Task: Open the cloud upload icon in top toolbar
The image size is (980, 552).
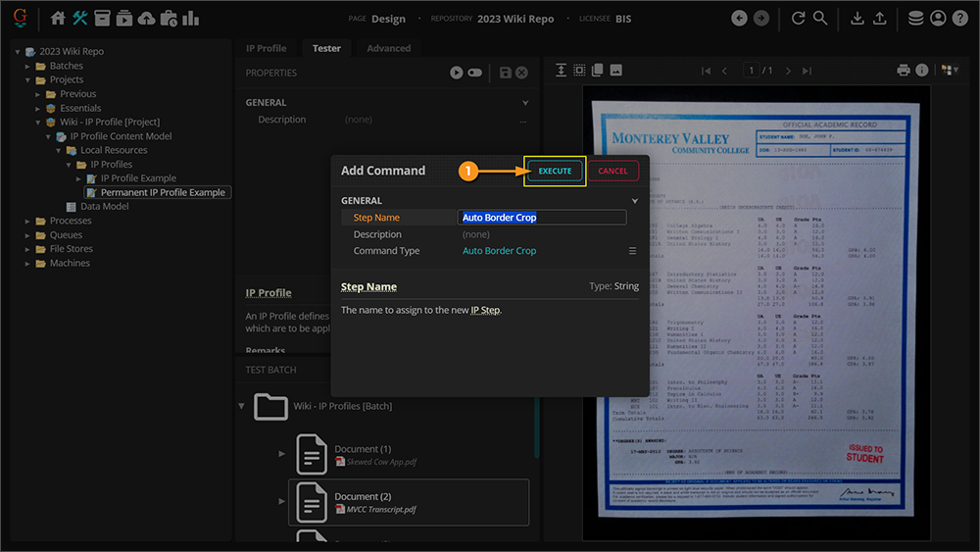Action: pyautogui.click(x=146, y=18)
